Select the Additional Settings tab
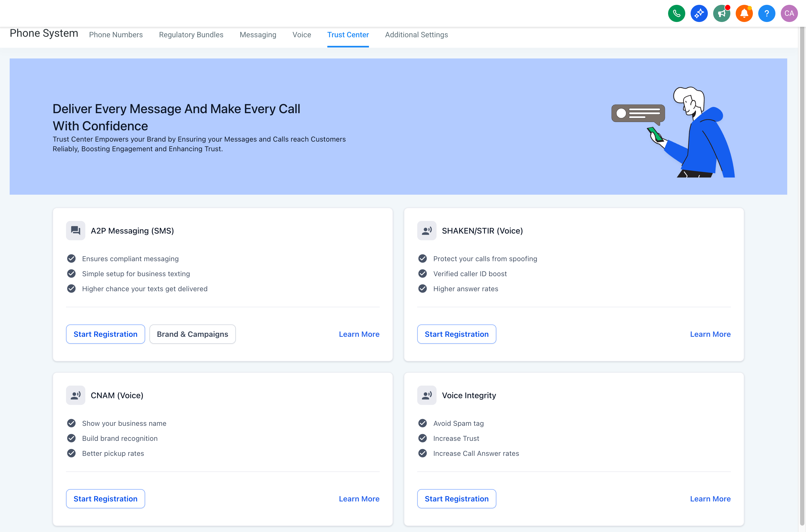Image resolution: width=806 pixels, height=532 pixels. click(x=416, y=35)
